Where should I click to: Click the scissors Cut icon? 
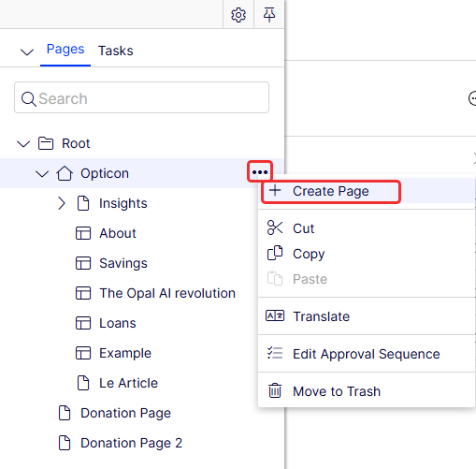coord(275,227)
